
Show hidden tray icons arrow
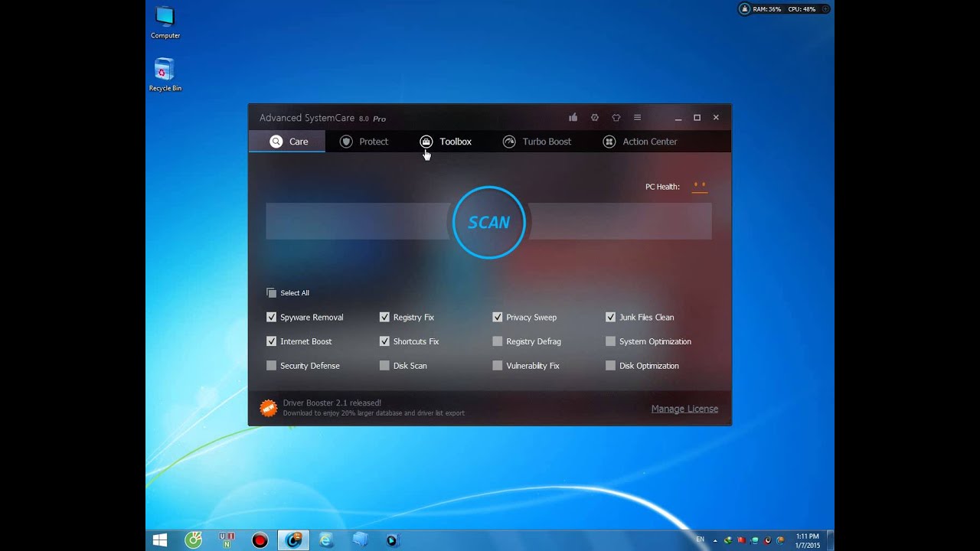[x=715, y=540]
